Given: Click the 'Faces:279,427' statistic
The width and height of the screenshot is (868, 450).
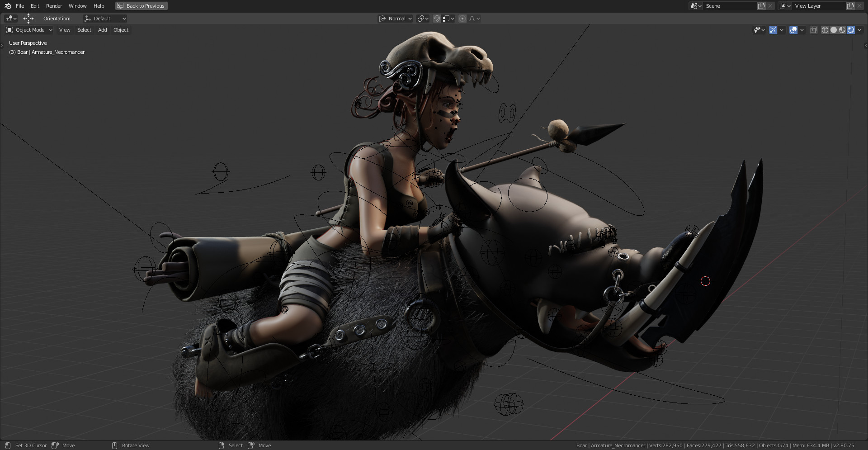Looking at the screenshot, I should point(704,445).
